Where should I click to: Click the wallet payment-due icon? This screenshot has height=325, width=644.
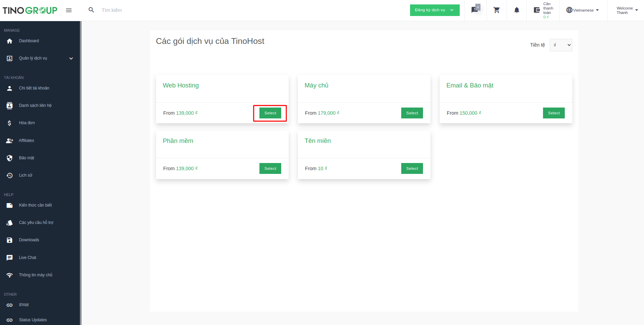pyautogui.click(x=537, y=10)
